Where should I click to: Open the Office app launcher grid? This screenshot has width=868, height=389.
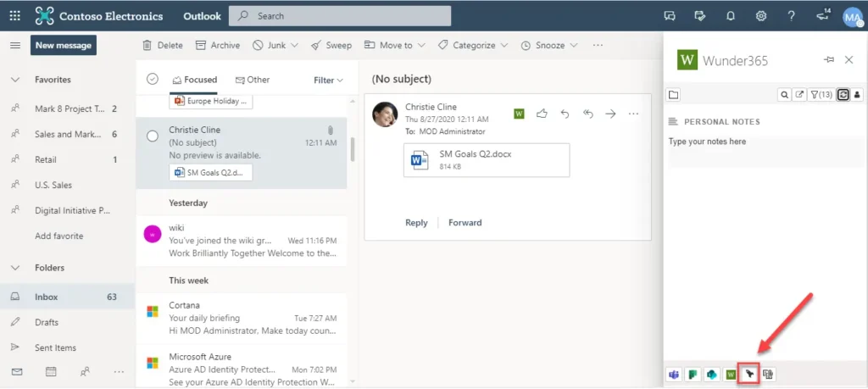[14, 15]
